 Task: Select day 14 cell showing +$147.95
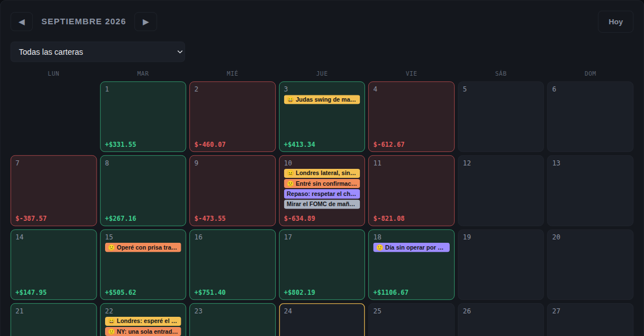tap(54, 264)
